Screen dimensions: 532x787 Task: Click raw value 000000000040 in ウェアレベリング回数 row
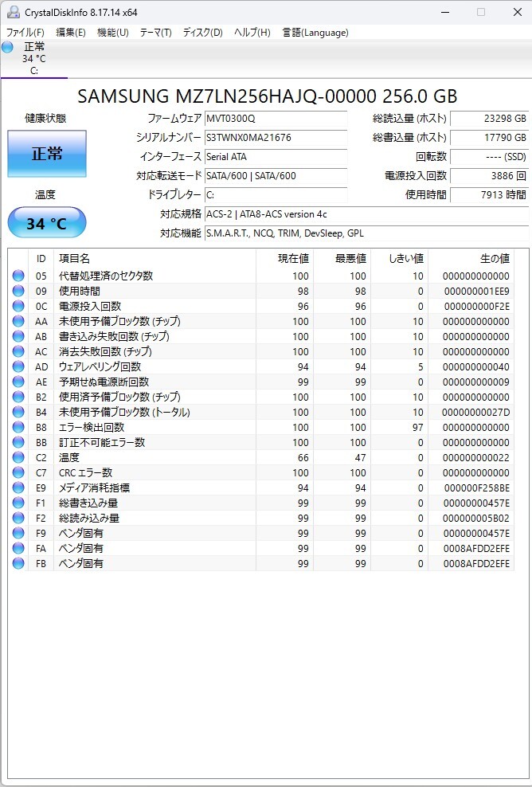475,367
